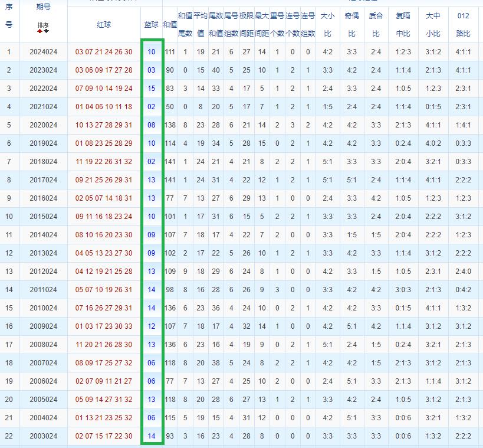Click the 奇偶比 column header

(x=352, y=25)
